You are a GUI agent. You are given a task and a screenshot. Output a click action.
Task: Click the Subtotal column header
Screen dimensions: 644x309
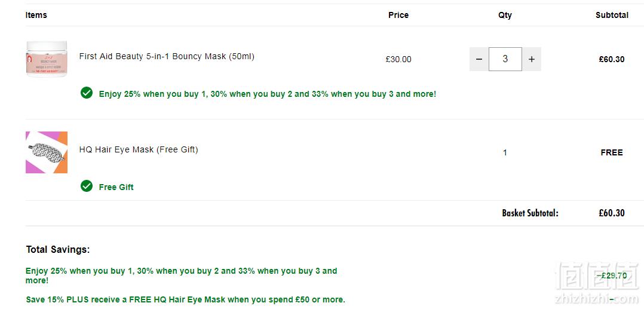(x=612, y=15)
